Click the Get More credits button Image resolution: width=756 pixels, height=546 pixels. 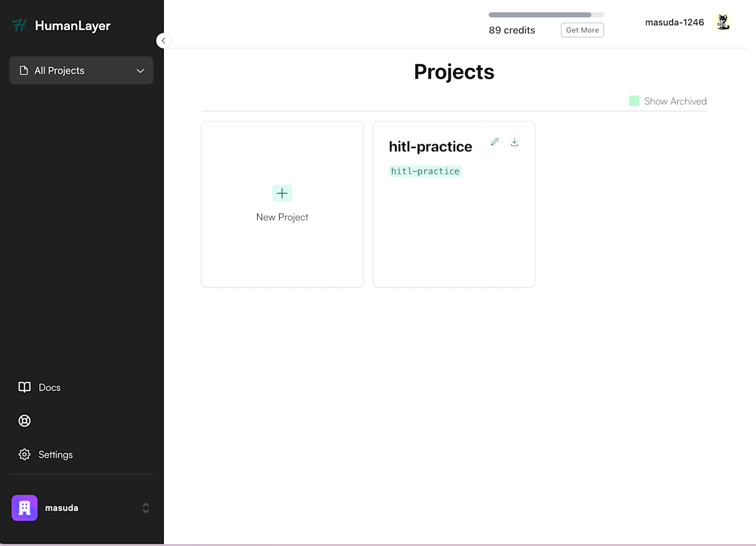582,30
